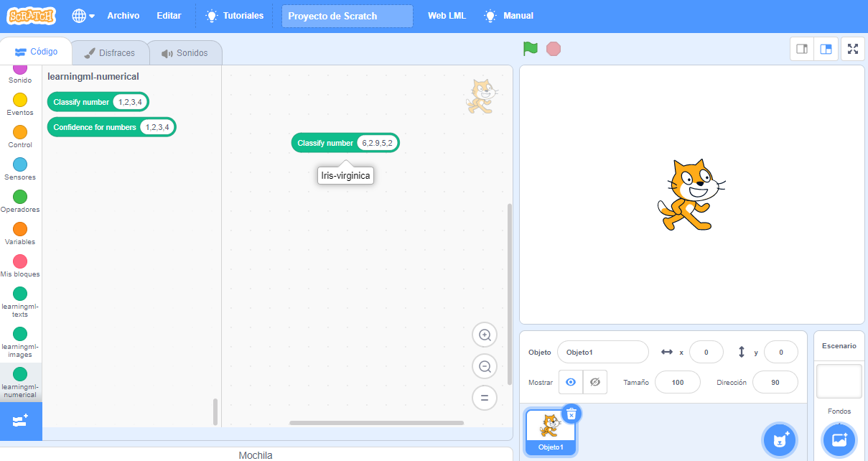Hide Objeto1 with the crossed-eye toggle

pyautogui.click(x=594, y=382)
